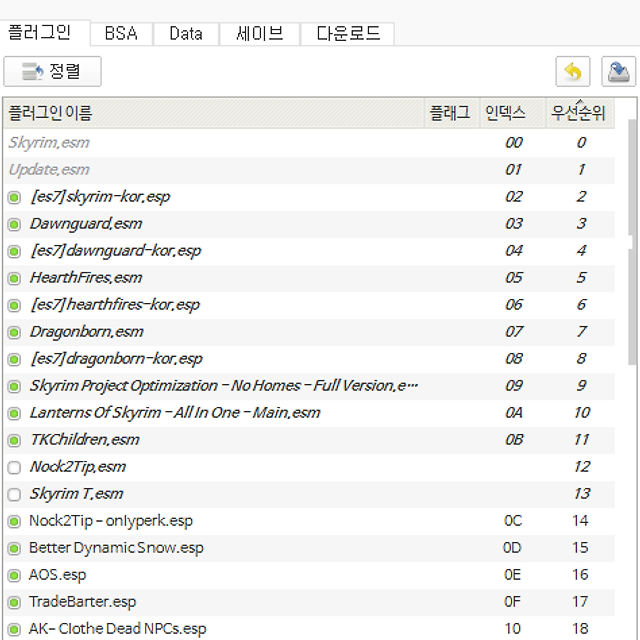Switch to the 세이브 tab

click(260, 33)
